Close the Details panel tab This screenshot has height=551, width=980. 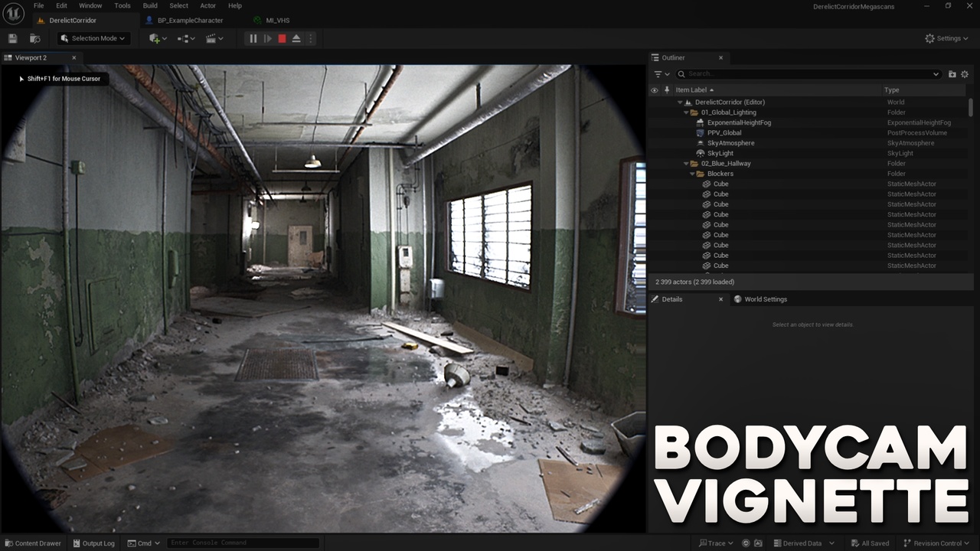pos(720,299)
